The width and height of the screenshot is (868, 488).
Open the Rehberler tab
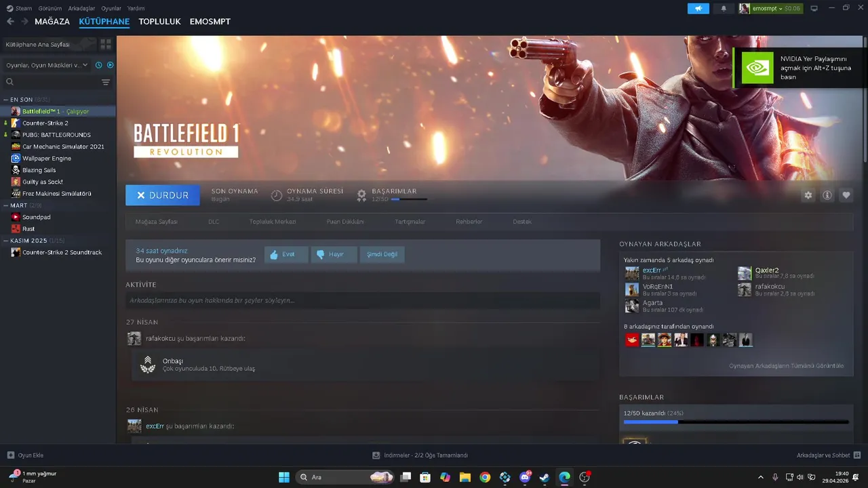[469, 222]
